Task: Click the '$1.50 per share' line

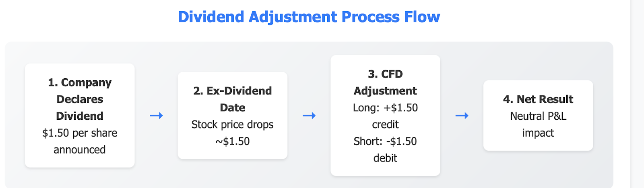Action: coord(80,133)
